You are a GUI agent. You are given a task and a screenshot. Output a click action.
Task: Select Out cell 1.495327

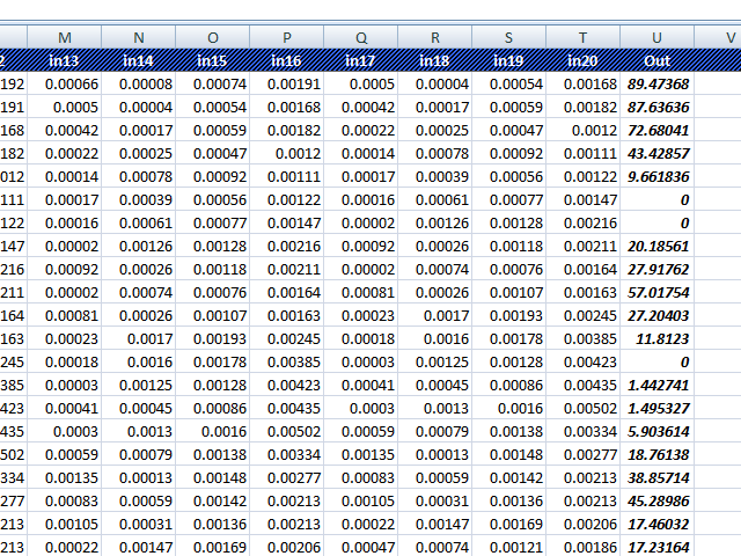tap(657, 408)
